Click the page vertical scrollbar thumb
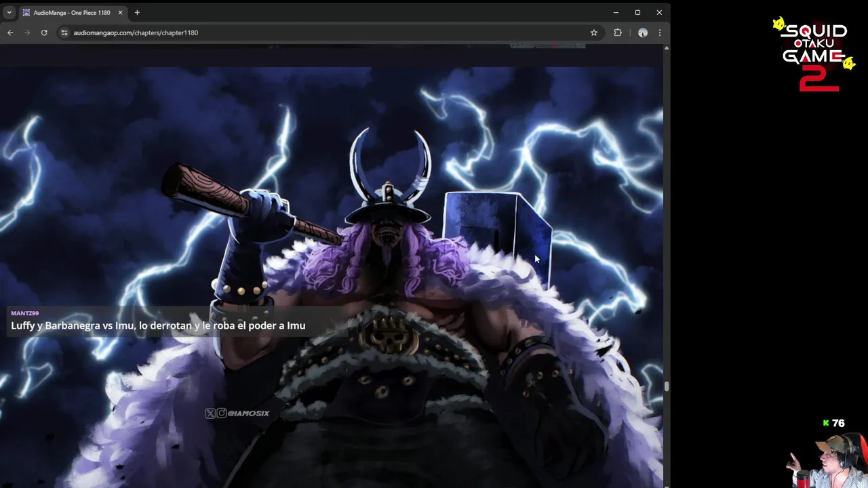Image resolution: width=868 pixels, height=488 pixels. (667, 386)
